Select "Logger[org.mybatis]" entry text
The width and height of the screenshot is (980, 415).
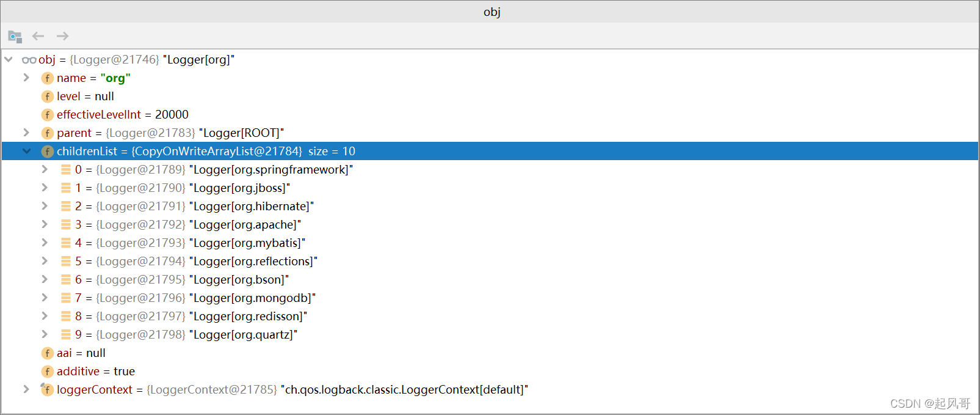coord(247,243)
